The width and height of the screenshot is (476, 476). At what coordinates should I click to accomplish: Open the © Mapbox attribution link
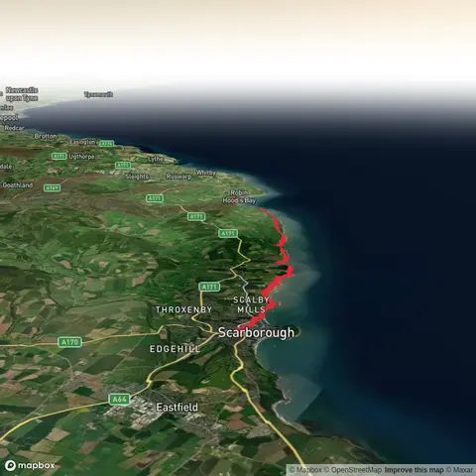[x=305, y=470]
